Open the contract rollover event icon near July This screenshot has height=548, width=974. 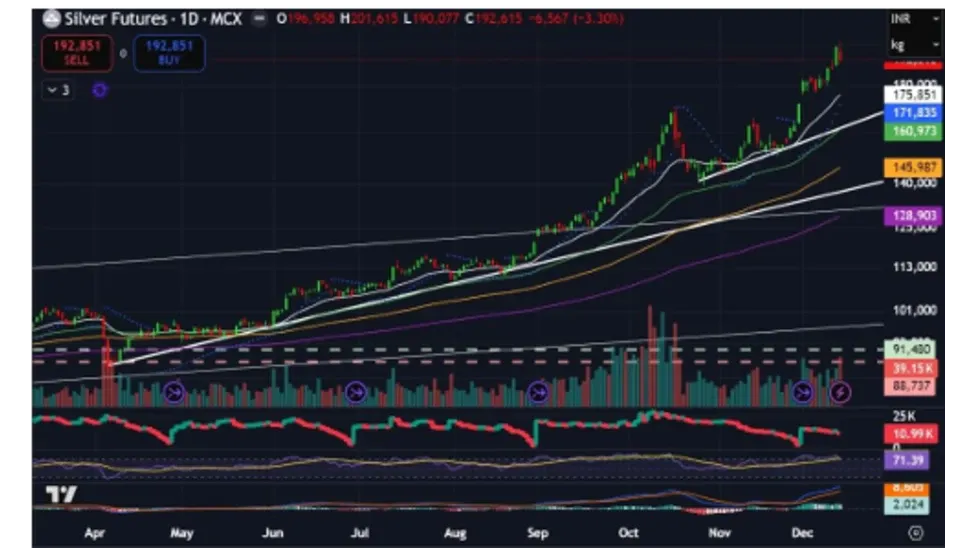pyautogui.click(x=355, y=393)
